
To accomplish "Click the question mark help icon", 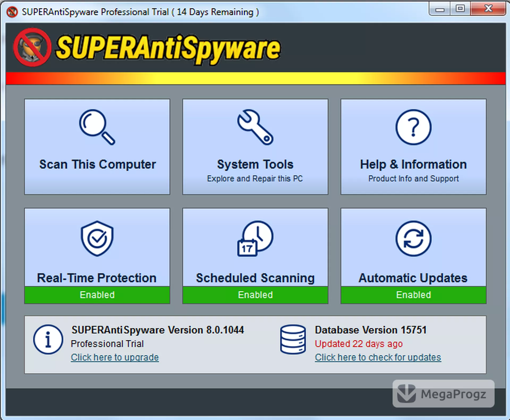I will [x=414, y=127].
